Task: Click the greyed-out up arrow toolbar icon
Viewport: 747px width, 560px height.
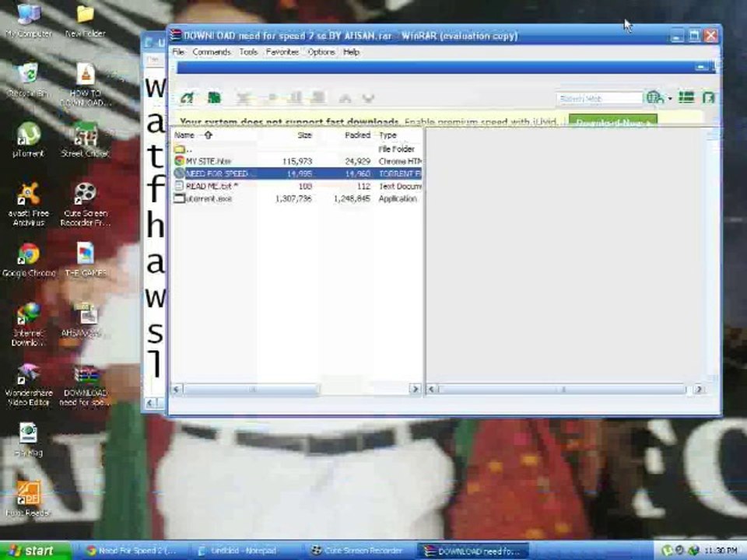Action: pyautogui.click(x=345, y=99)
